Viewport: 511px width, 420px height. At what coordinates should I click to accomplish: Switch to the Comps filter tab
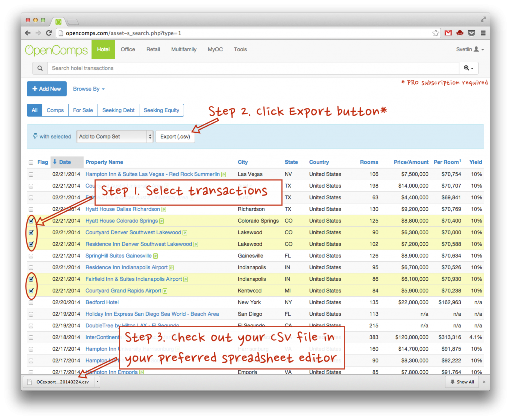coord(55,110)
